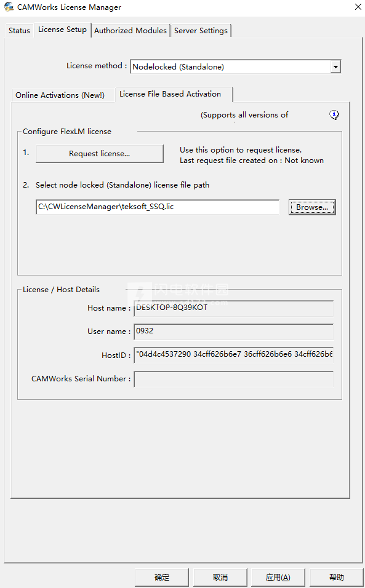Screen dimensions: 365x588
Task: Click the info help bubble icon
Action: coord(334,115)
